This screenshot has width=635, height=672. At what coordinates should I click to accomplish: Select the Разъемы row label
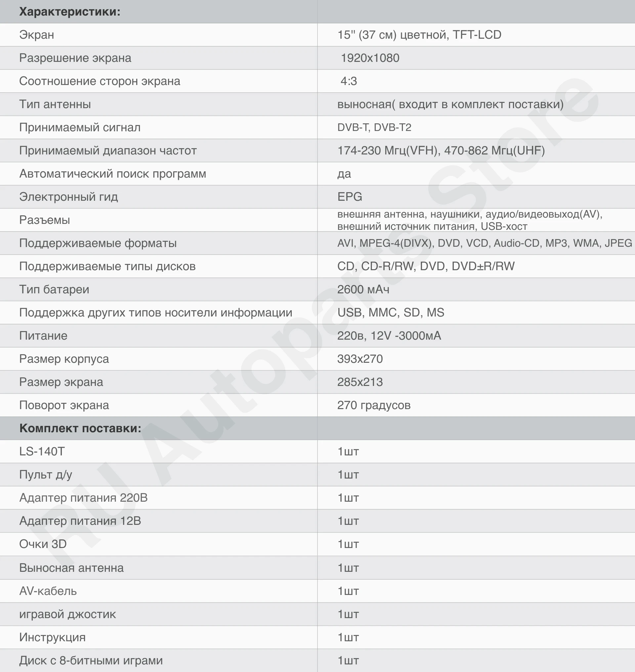[44, 220]
